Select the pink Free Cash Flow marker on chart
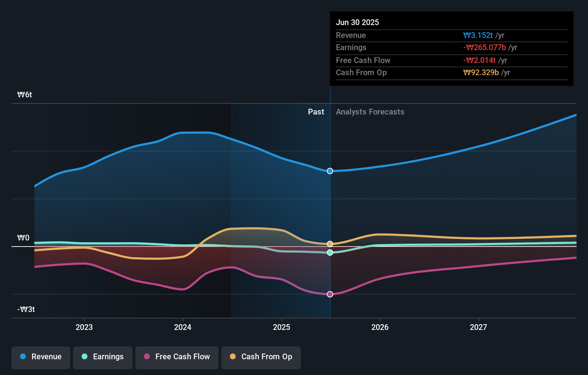Viewport: 588px width, 375px height. tap(330, 294)
